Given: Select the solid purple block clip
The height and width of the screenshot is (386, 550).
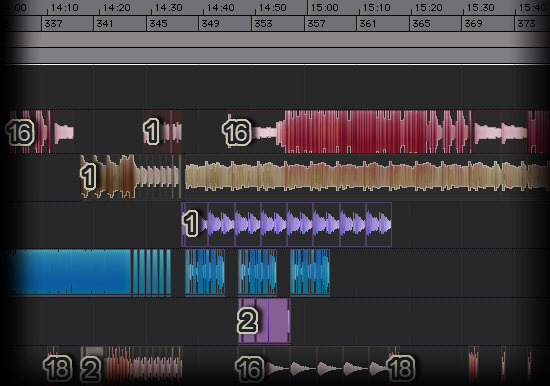Looking at the screenshot, I should tap(264, 320).
